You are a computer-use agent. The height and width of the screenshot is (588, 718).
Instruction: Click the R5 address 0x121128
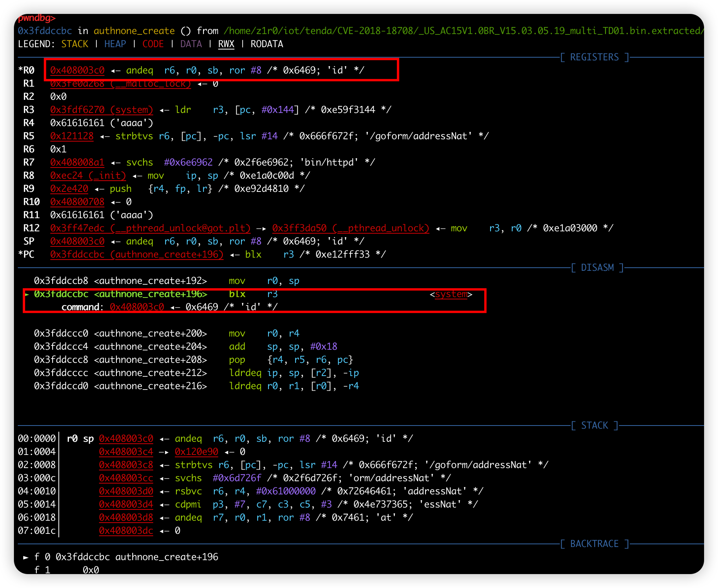tap(72, 136)
